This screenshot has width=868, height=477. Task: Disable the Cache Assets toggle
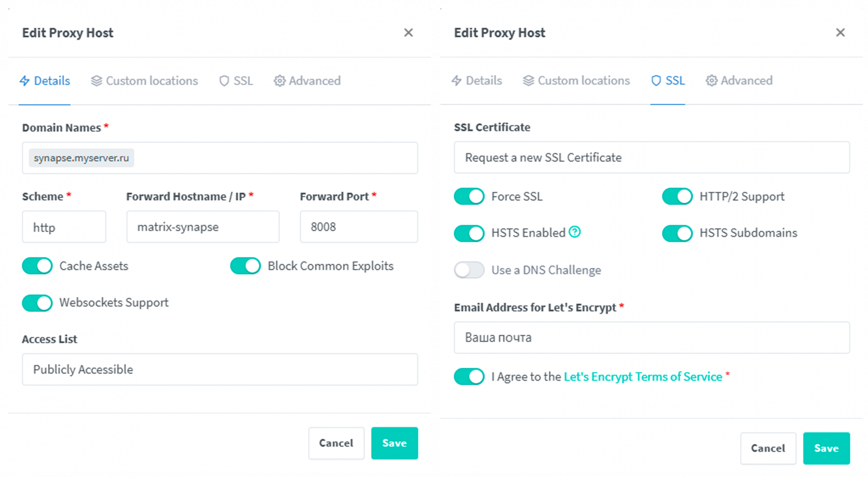point(37,266)
